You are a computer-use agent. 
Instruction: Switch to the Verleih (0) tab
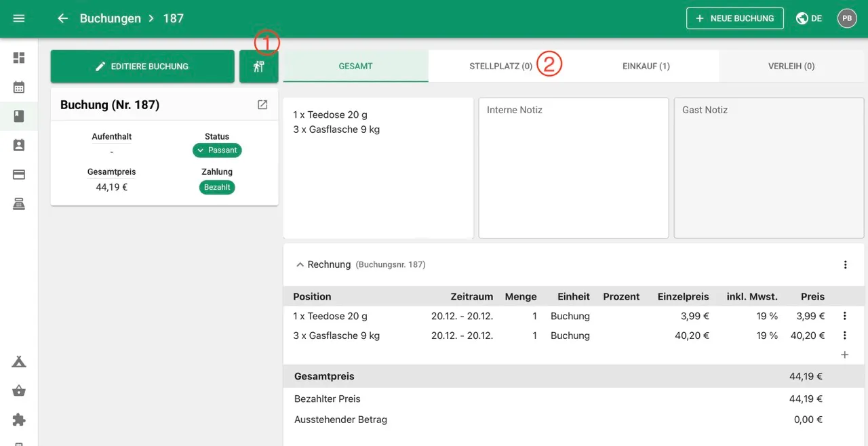click(791, 66)
